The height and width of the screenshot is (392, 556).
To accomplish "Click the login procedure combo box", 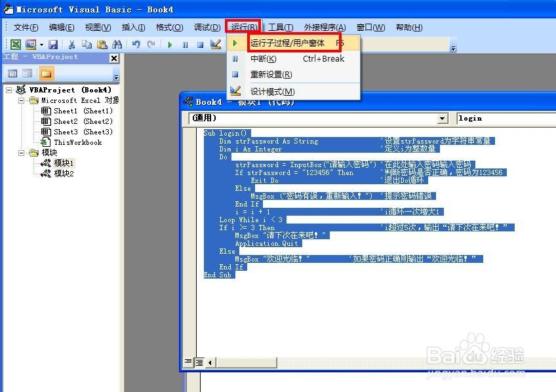I will (506, 119).
